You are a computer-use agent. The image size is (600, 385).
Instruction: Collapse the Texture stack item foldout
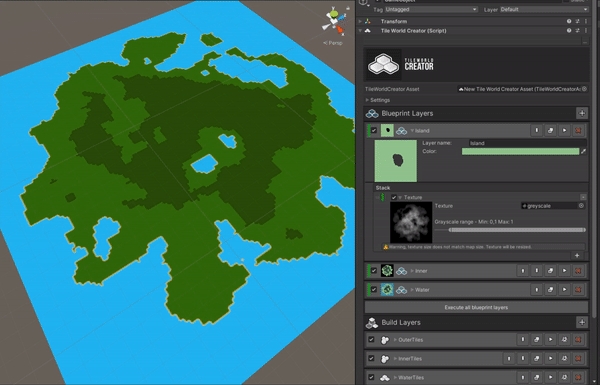pyautogui.click(x=400, y=197)
